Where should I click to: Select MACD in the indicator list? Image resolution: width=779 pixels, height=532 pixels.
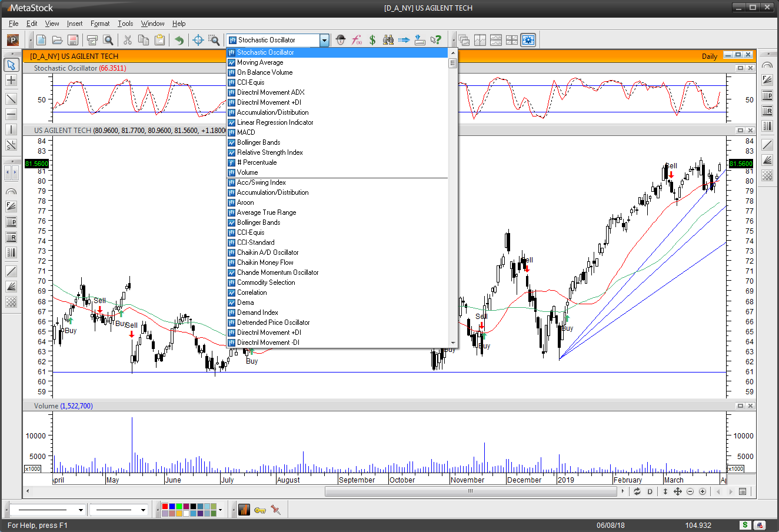(337, 132)
